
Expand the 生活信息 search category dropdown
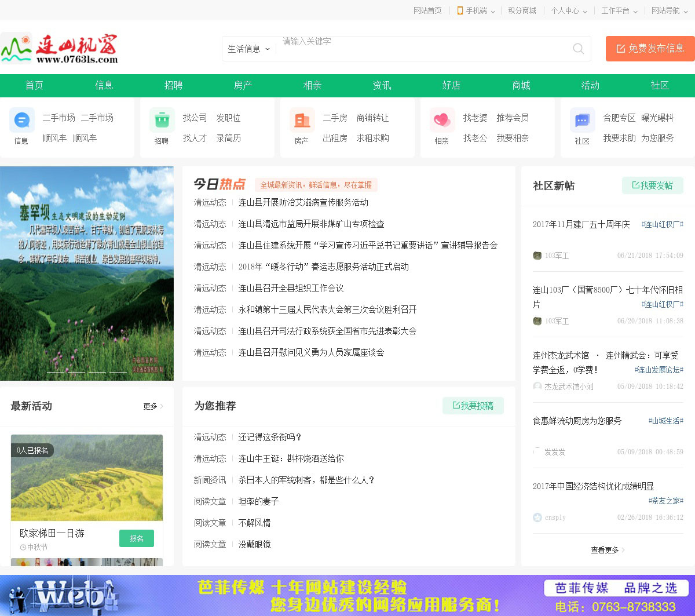pyautogui.click(x=249, y=49)
